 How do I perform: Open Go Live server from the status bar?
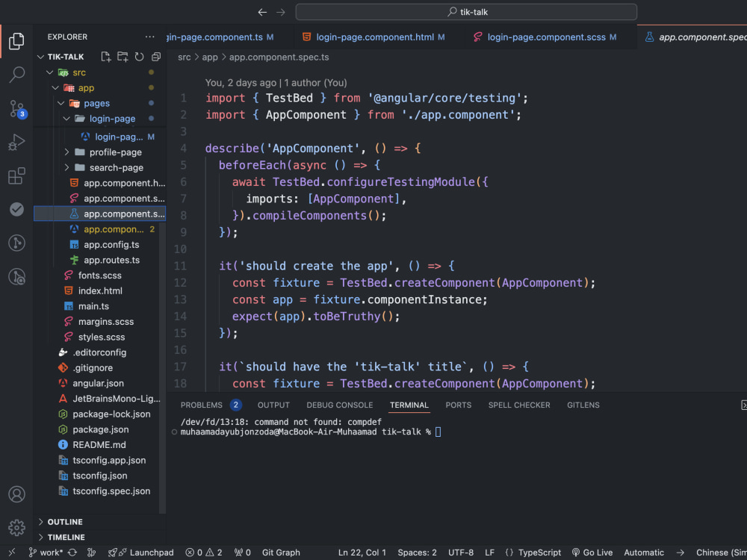[592, 553]
